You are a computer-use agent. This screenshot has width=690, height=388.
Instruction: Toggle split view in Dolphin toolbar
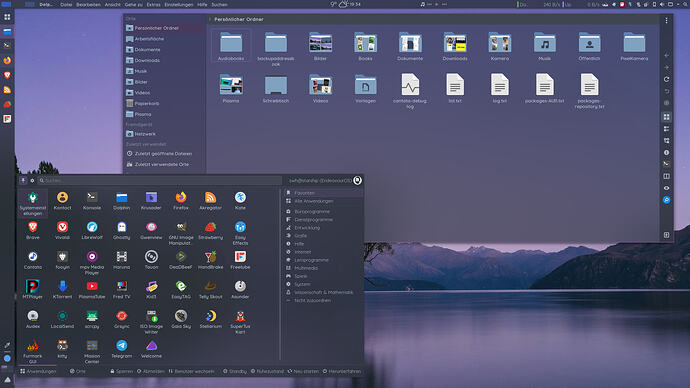coord(666,176)
